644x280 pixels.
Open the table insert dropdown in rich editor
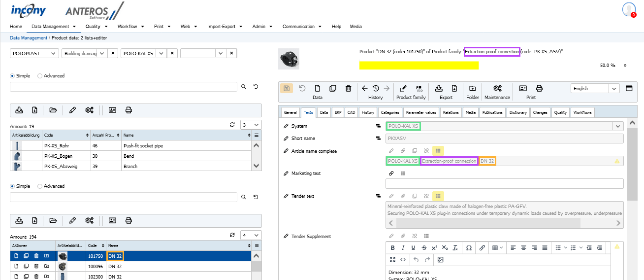[498, 247]
